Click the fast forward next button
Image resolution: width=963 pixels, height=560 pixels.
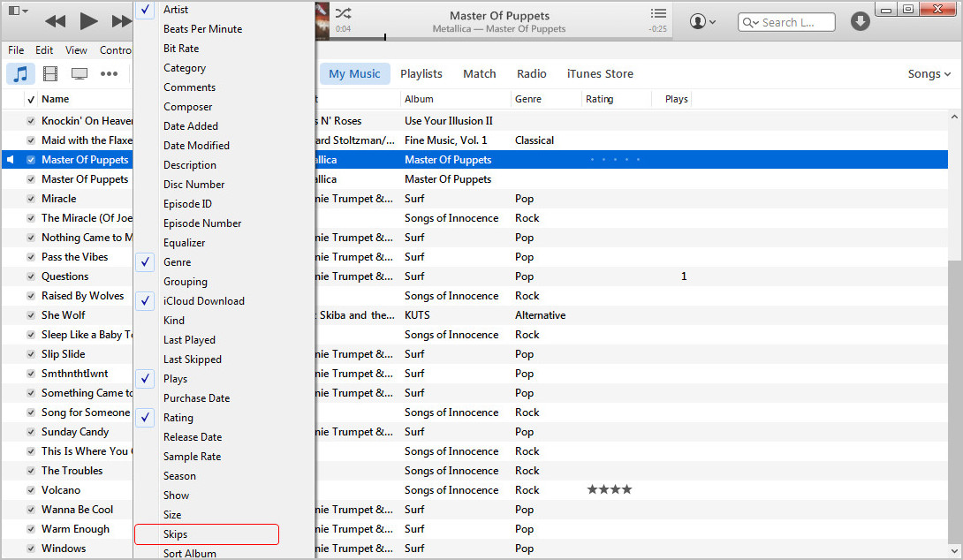click(x=122, y=21)
